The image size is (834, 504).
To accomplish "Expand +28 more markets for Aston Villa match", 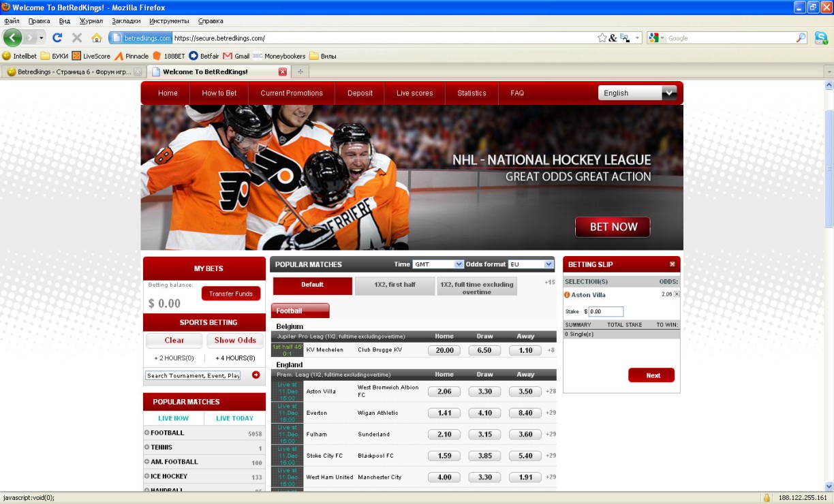I will coord(551,392).
